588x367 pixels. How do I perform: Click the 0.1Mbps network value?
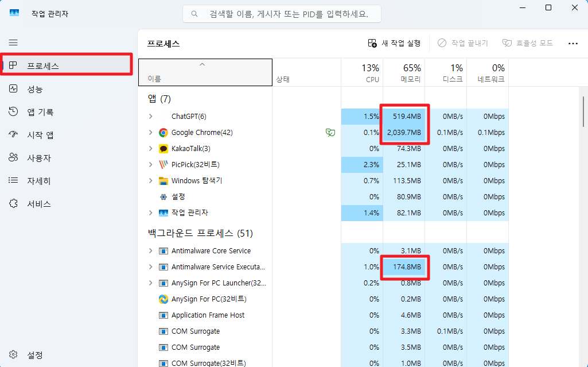coord(491,133)
